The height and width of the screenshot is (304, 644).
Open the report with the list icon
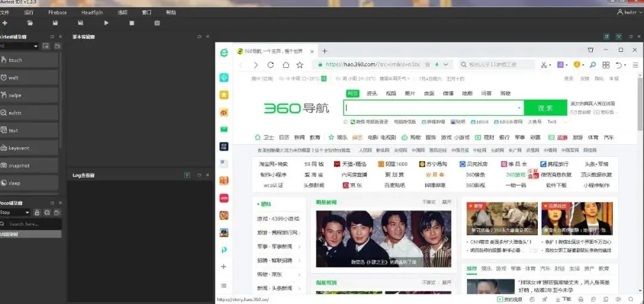tap(157, 23)
